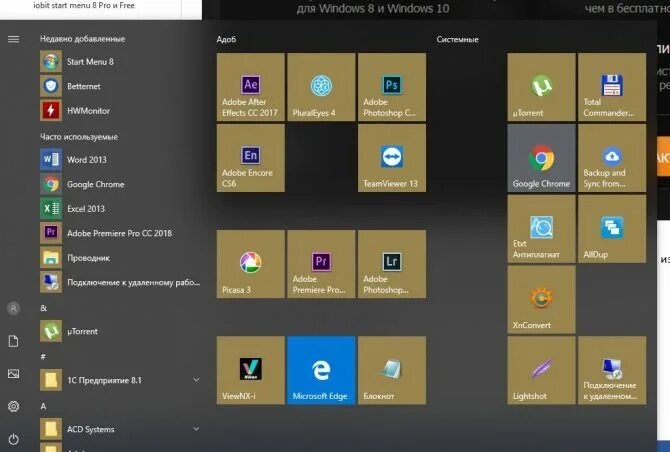Image resolution: width=670 pixels, height=452 pixels.
Task: Open ViewNX-i tile
Action: pos(250,370)
